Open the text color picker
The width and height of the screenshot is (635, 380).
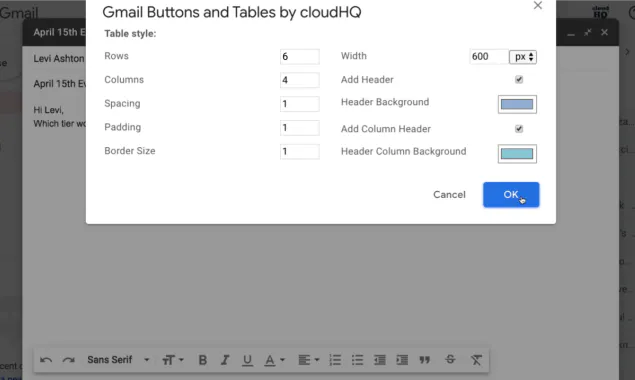coord(275,360)
